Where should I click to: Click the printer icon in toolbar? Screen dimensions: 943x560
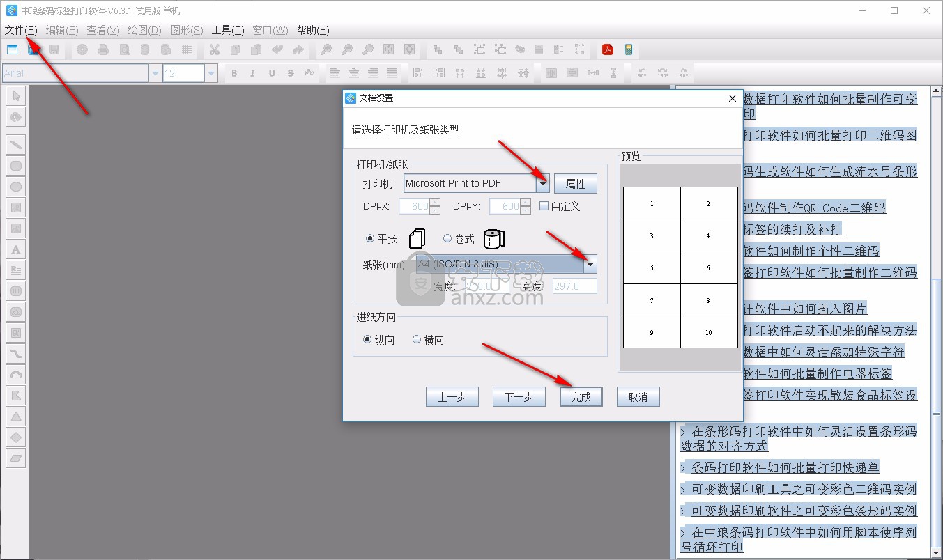103,49
